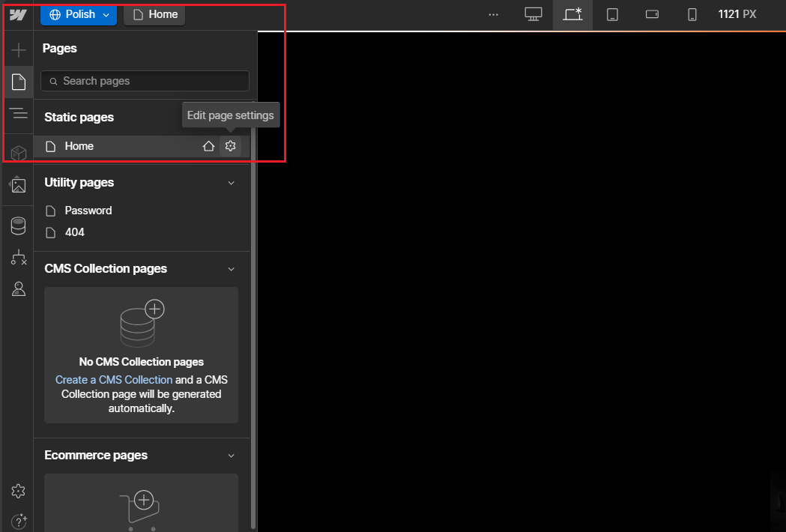Click the Pages panel scrollbar
Screen dimensions: 786x532
[x=254, y=316]
